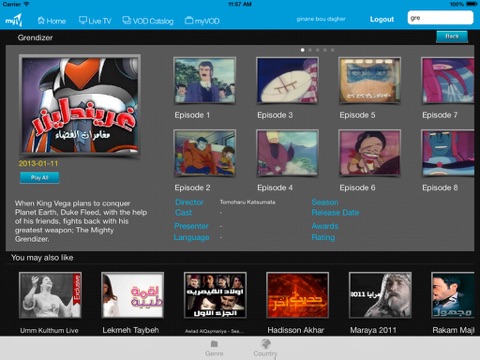Select the Episode 6 thumbnail

[370, 153]
